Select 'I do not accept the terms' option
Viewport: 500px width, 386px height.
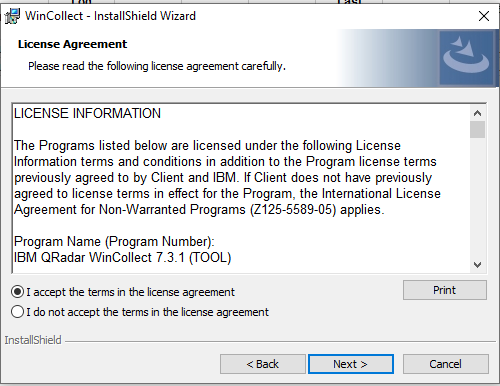click(x=17, y=312)
